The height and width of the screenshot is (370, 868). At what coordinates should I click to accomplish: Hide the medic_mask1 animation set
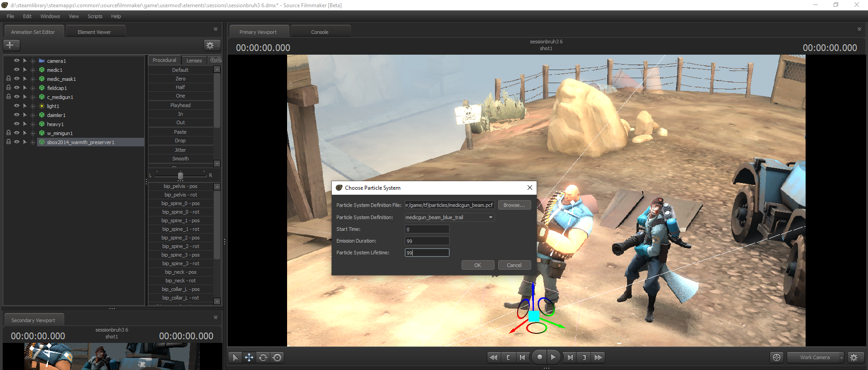(x=17, y=79)
